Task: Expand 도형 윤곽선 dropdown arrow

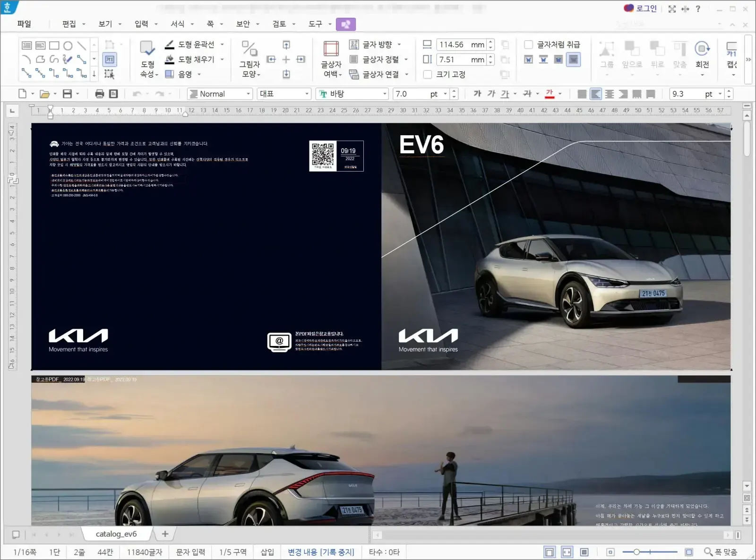Action: pos(222,44)
